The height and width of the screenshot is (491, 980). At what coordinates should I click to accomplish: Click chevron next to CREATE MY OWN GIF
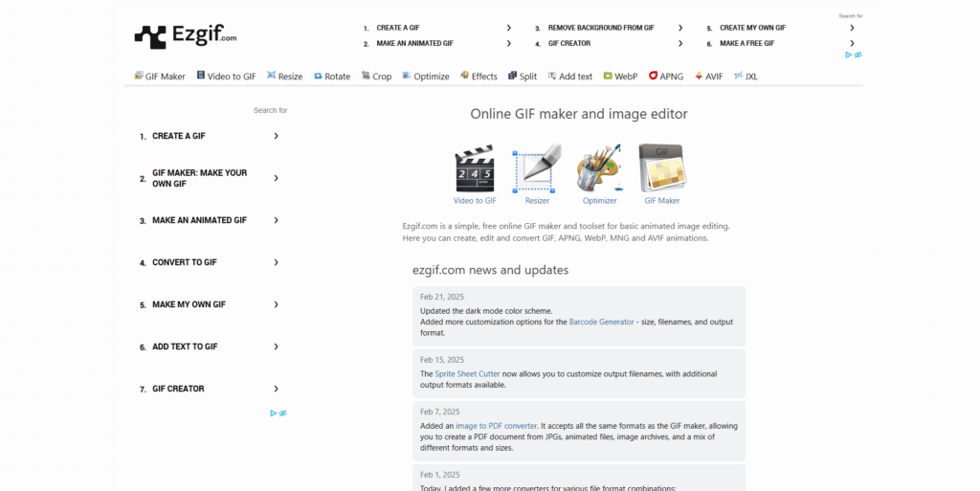pyautogui.click(x=852, y=28)
